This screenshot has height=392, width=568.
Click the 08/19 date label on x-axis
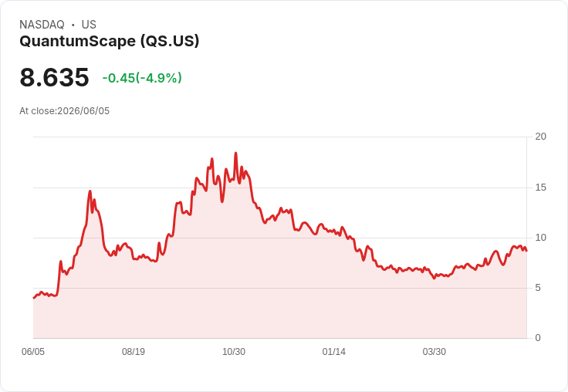(134, 352)
